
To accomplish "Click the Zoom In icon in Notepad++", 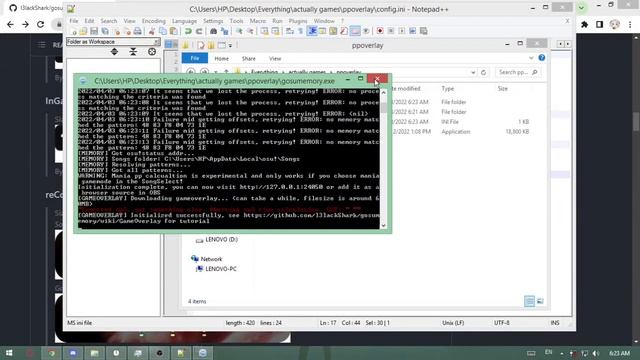I will pos(239,31).
